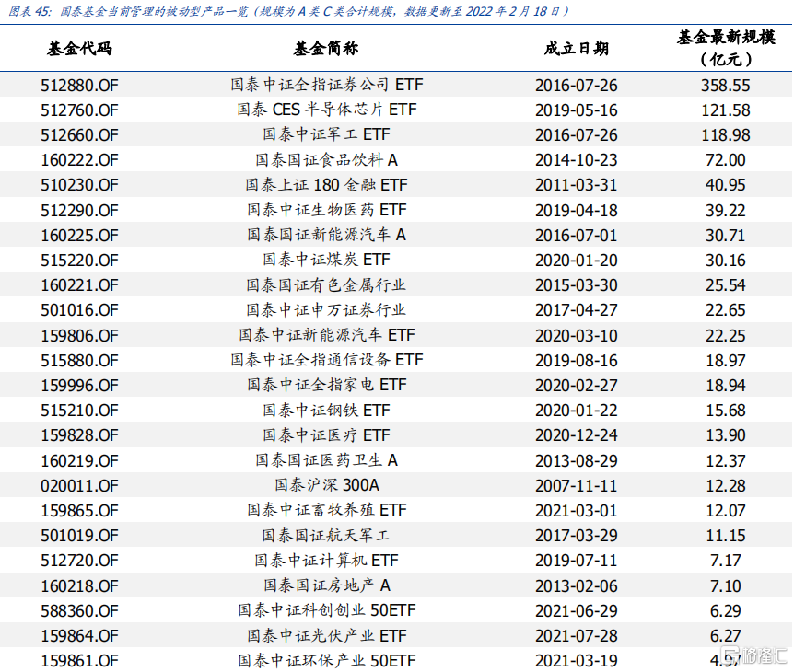Select fund code 512290.OF

(x=79, y=210)
